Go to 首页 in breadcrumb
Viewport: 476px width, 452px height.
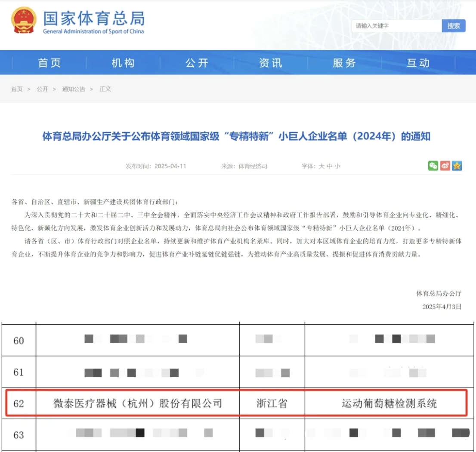click(17, 89)
